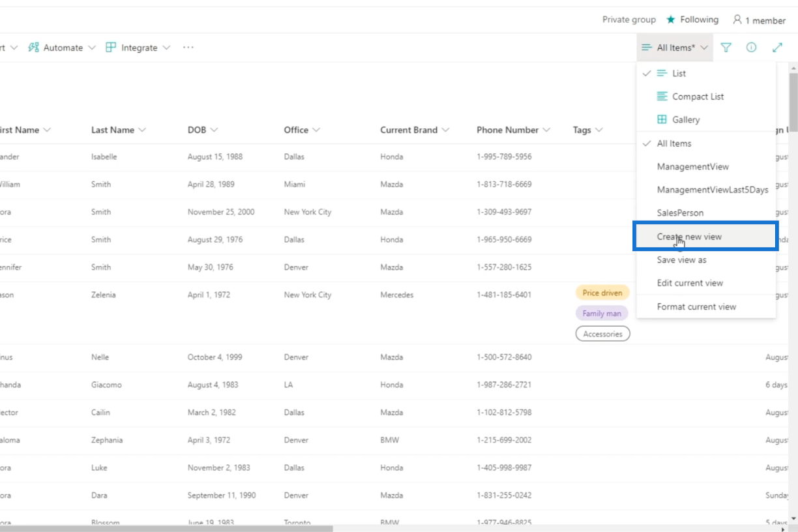Click the Automate flow icon
This screenshot has width=798, height=532.
34,48
